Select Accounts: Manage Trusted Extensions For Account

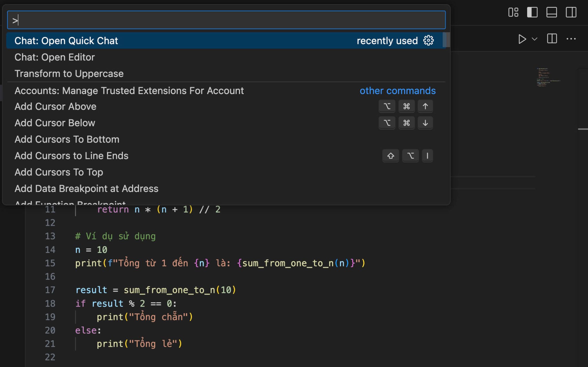click(x=129, y=91)
